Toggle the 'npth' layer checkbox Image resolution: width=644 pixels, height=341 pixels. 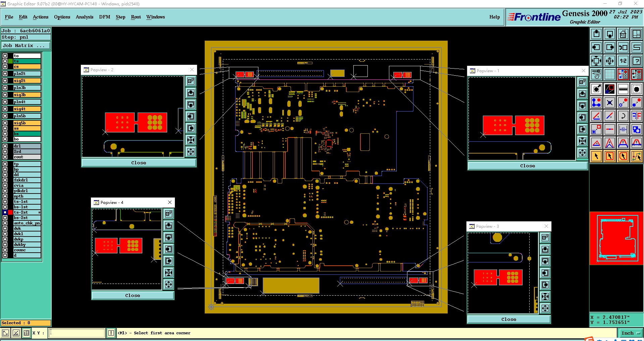5,196
